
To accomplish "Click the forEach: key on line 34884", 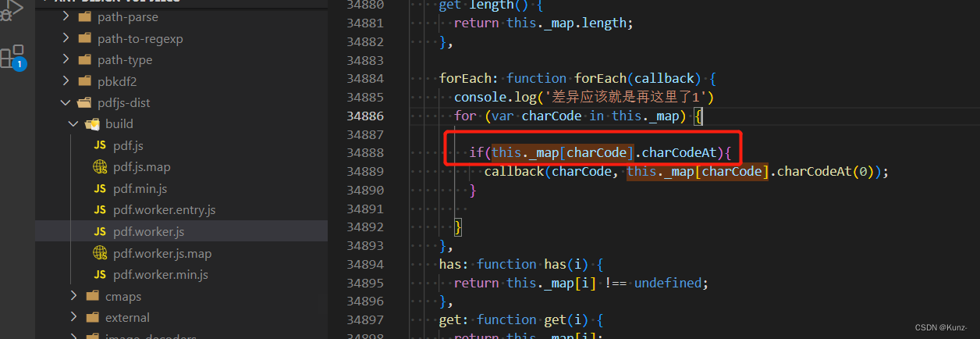I will click(469, 78).
